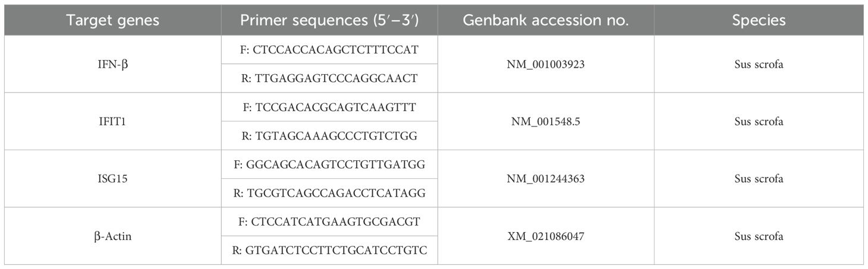This screenshot has height=269, width=868.
Task: Click reverse primer TTGAGGAGTCCCAGGCAACT
Action: coord(329,78)
